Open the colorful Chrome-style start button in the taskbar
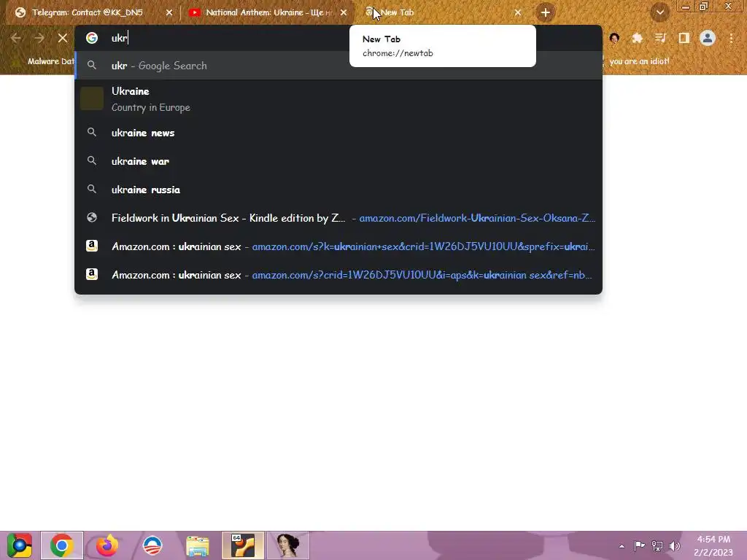Viewport: 747px width, 560px height. 20,545
